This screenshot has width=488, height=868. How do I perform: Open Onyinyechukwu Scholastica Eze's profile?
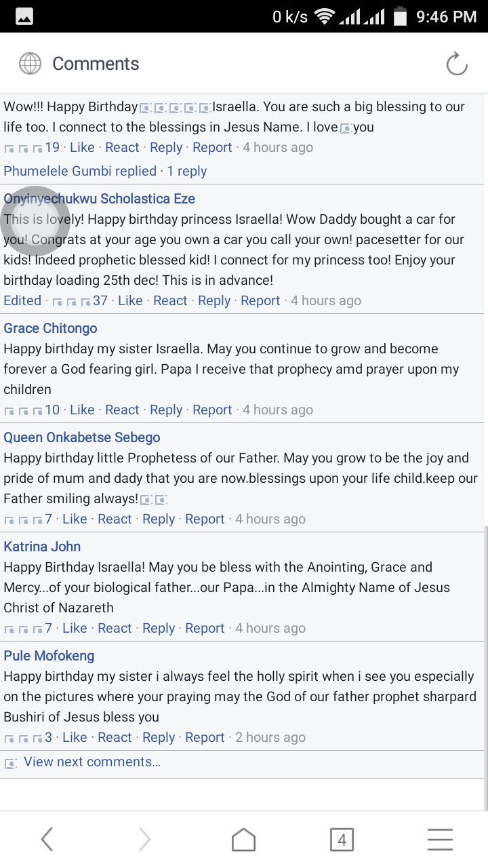click(100, 199)
